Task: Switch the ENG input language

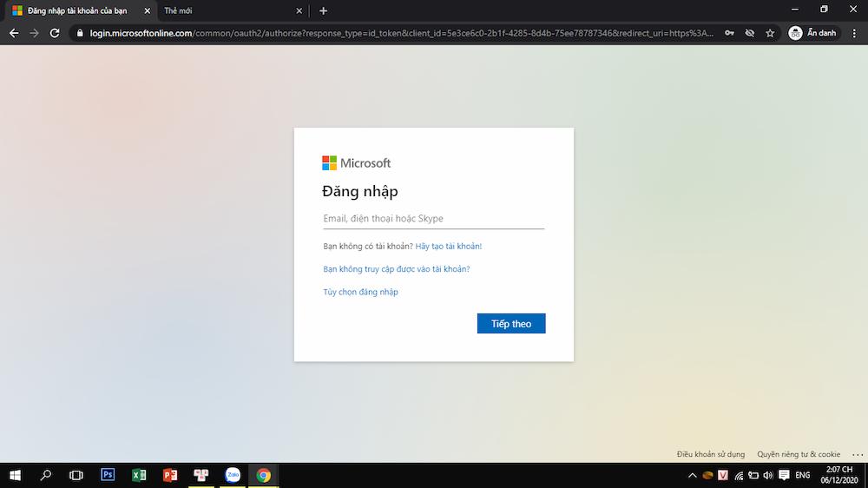Action: tap(803, 475)
